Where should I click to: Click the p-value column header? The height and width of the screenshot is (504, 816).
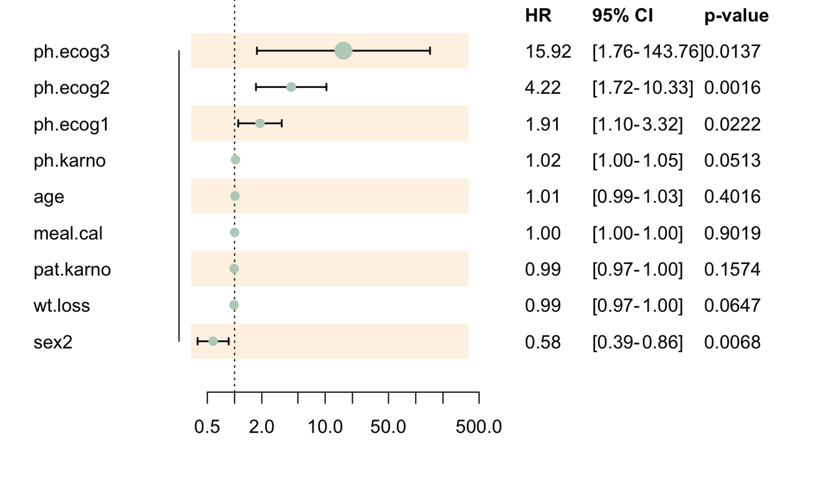[736, 16]
